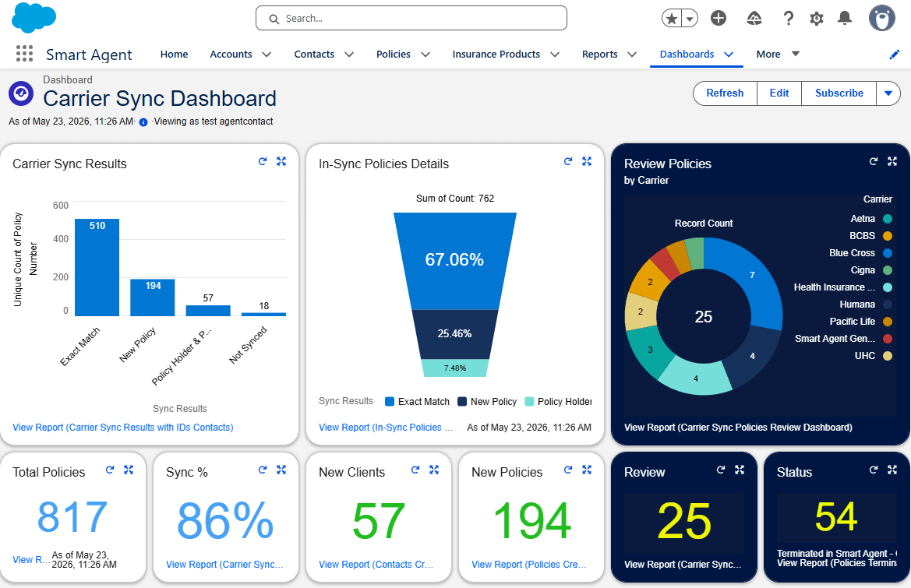Open the More navigation menu
Image resolution: width=911 pixels, height=588 pixels.
778,54
